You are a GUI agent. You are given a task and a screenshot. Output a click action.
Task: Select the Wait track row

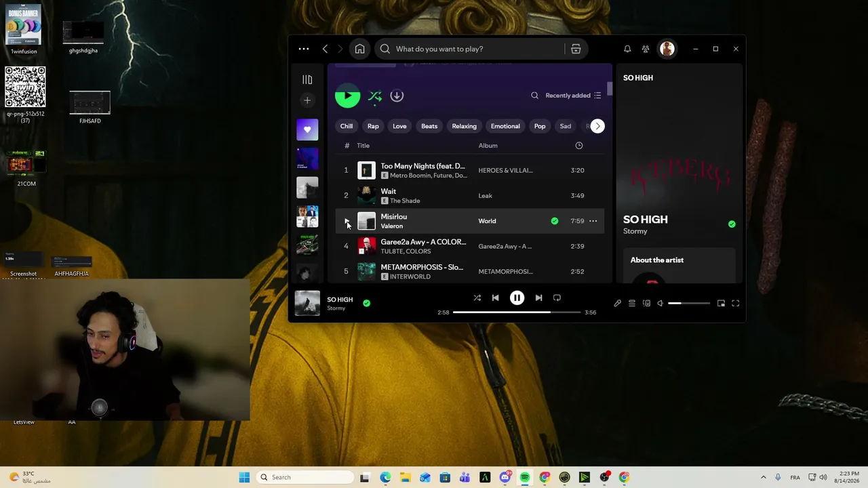click(469, 196)
